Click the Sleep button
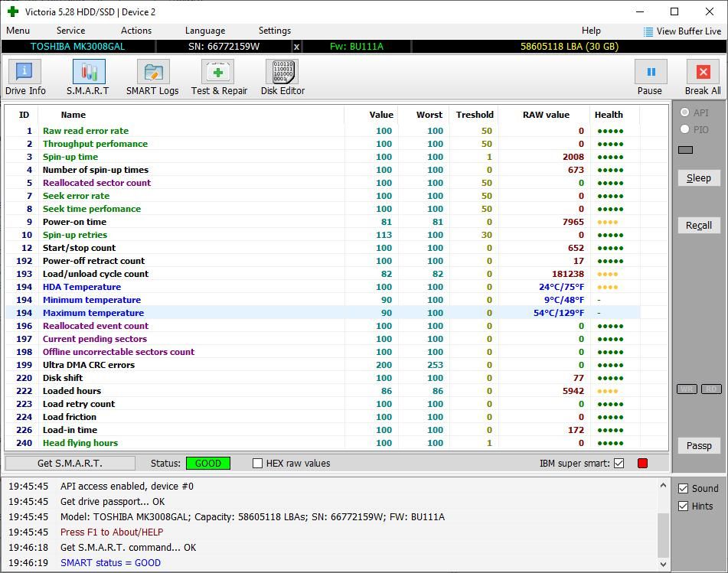 tap(699, 177)
